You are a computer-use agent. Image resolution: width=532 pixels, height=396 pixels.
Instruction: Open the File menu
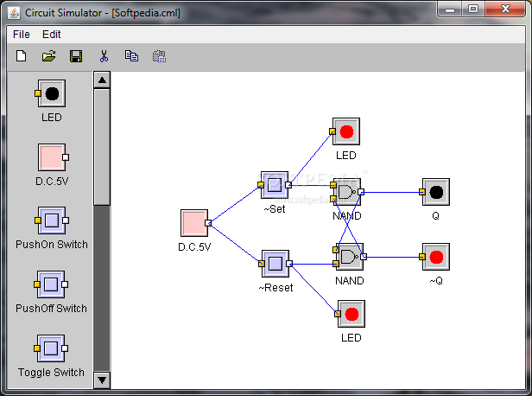(22, 35)
